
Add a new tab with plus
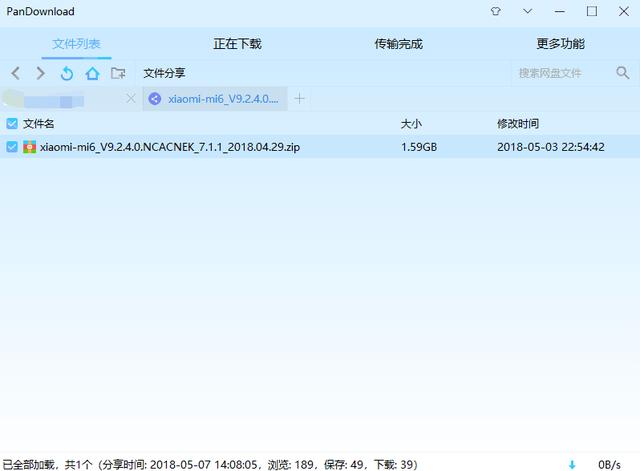pos(299,98)
